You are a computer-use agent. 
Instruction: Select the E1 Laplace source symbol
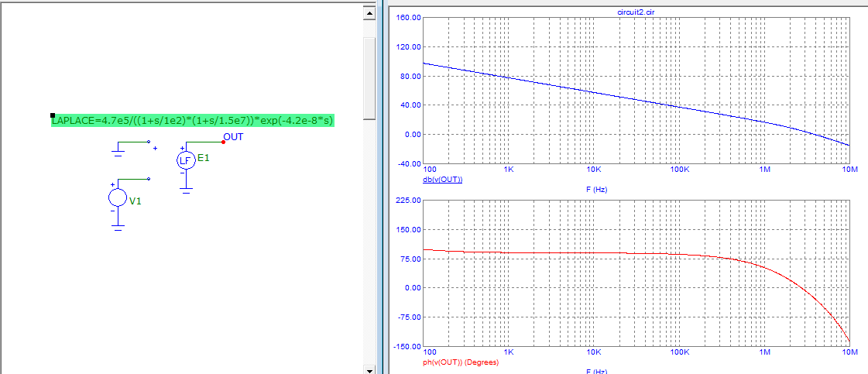pyautogui.click(x=185, y=160)
